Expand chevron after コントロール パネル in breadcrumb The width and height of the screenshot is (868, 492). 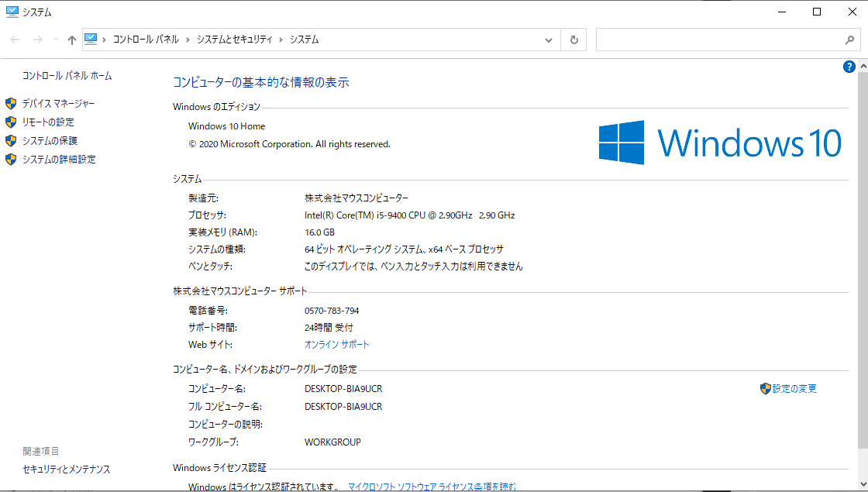[x=187, y=40]
